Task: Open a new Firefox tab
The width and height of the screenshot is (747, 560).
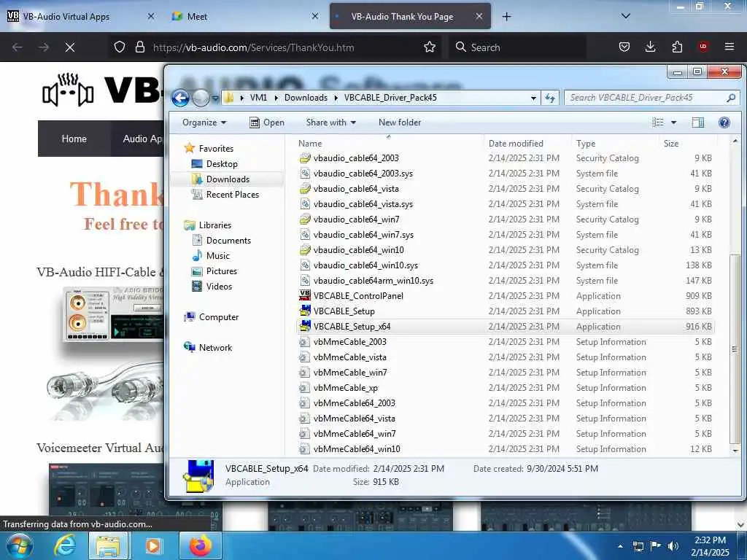Action: pos(506,17)
